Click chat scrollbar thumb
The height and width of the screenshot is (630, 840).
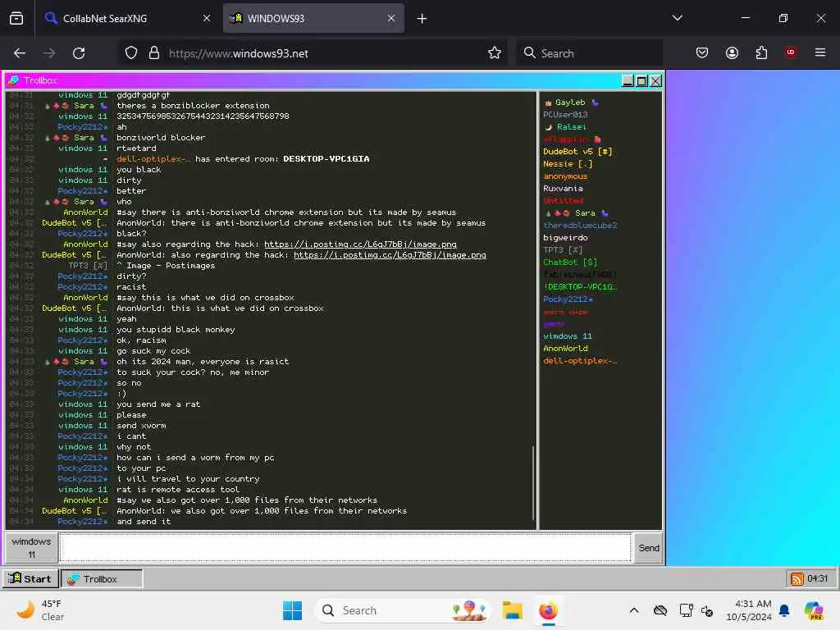(533, 482)
